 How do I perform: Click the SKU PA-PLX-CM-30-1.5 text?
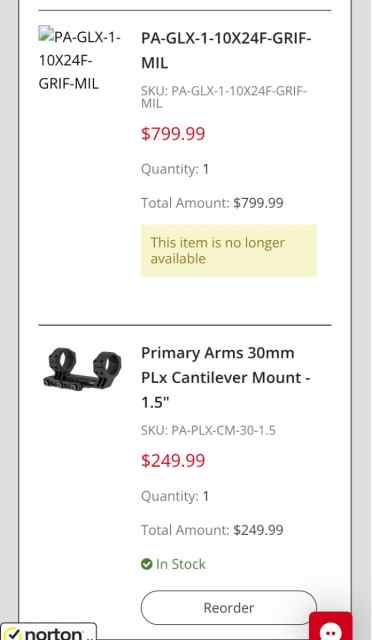pos(208,430)
